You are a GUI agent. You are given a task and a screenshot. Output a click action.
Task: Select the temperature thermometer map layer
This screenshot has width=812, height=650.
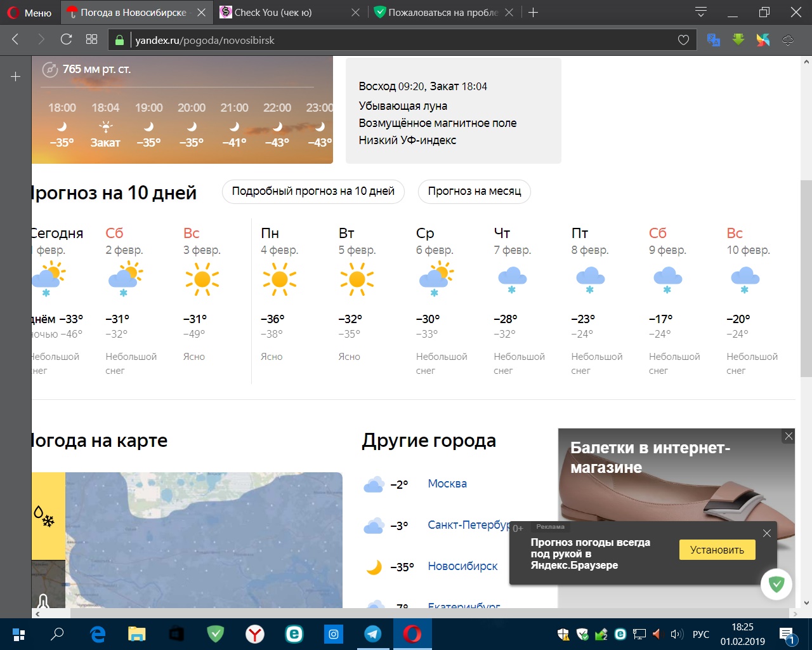pyautogui.click(x=48, y=585)
